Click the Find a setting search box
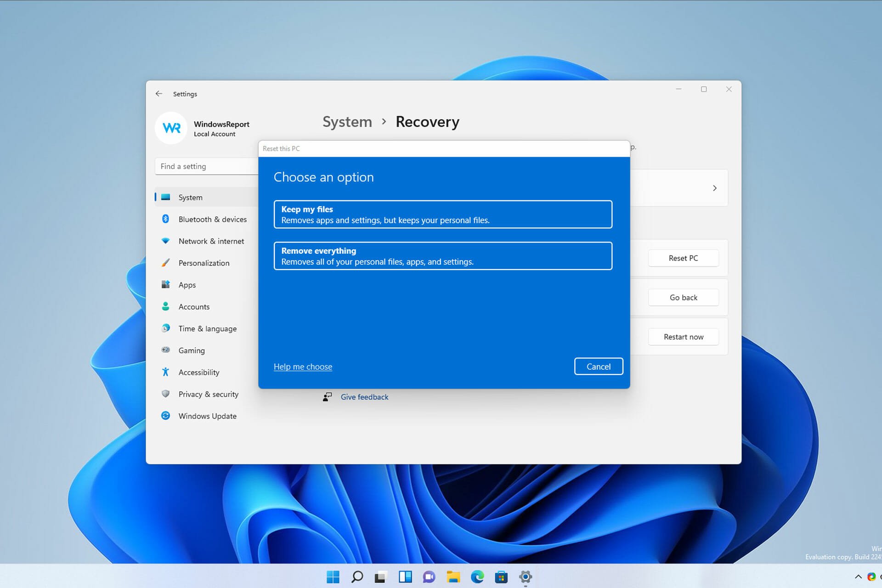Screen dimensions: 882x588 coord(198,166)
